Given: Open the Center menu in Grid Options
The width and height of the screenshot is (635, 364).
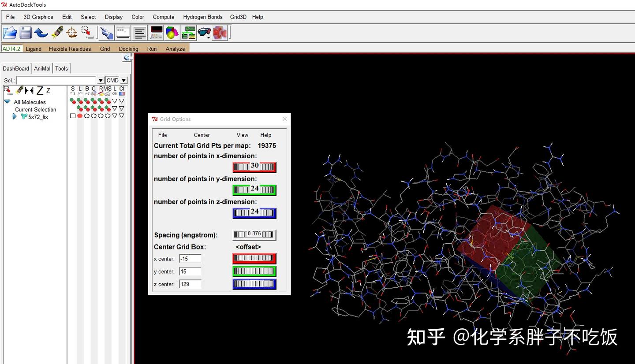Looking at the screenshot, I should coord(202,135).
